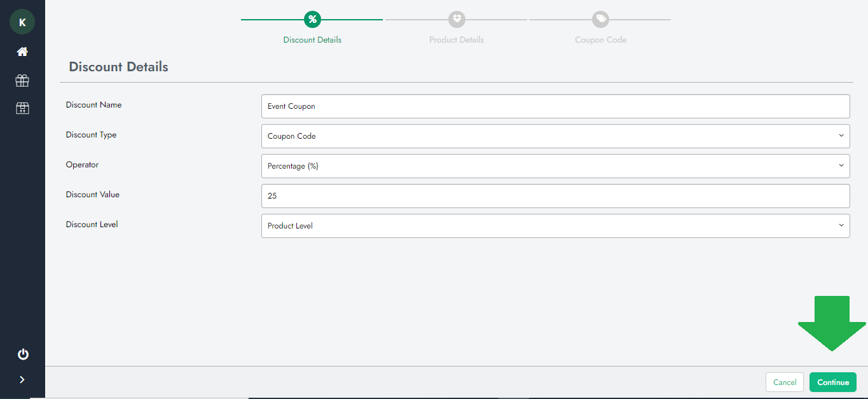Screen dimensions: 868x399
Task: Go to the Home icon in sidebar
Action: pos(22,52)
